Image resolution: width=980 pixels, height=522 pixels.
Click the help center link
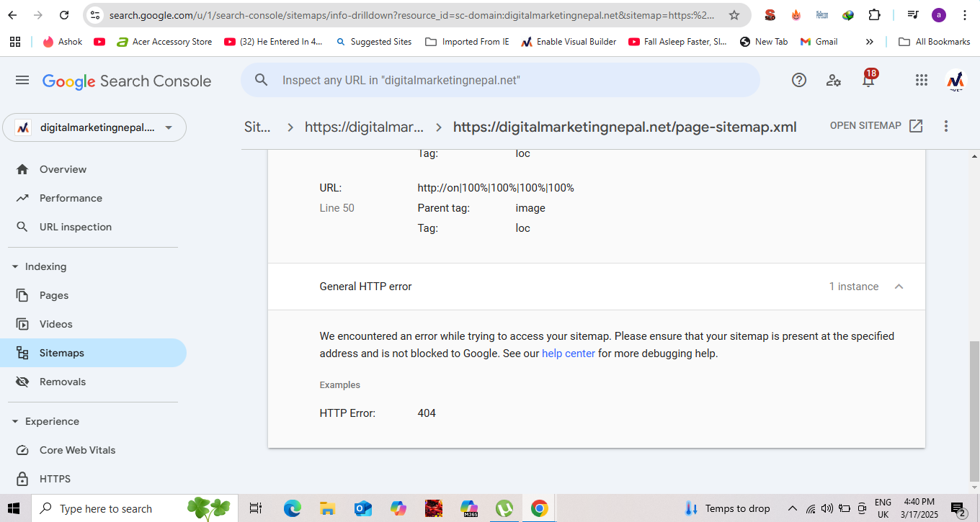click(568, 354)
